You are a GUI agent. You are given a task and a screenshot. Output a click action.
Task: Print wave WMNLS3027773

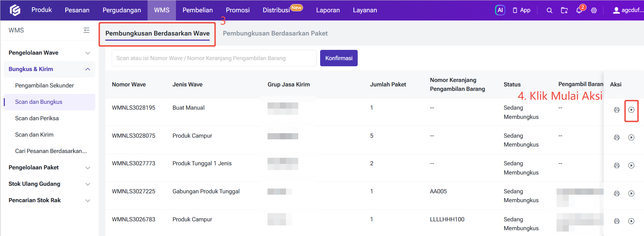(x=617, y=166)
